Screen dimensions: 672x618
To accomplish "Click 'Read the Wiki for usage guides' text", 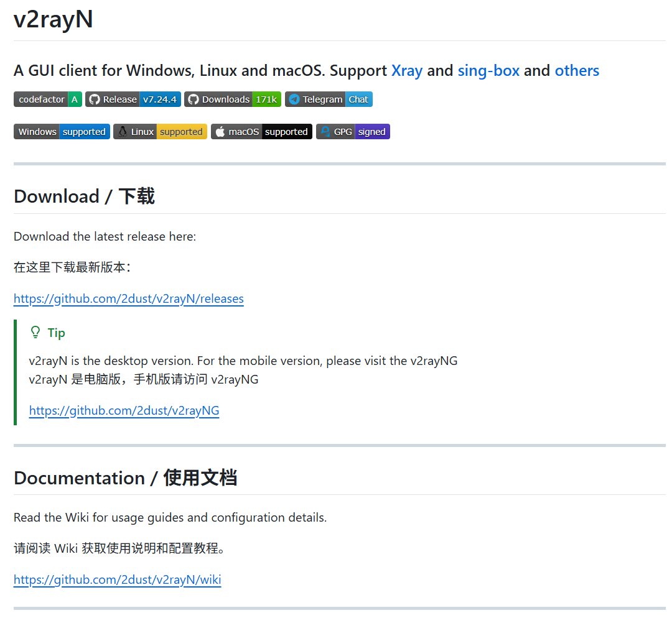I will [x=170, y=517].
